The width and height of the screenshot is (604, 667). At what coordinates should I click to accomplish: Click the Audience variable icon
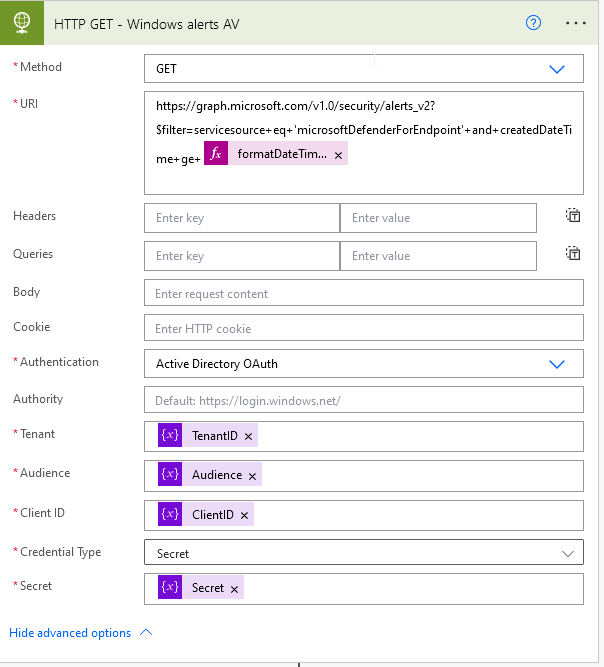(170, 474)
